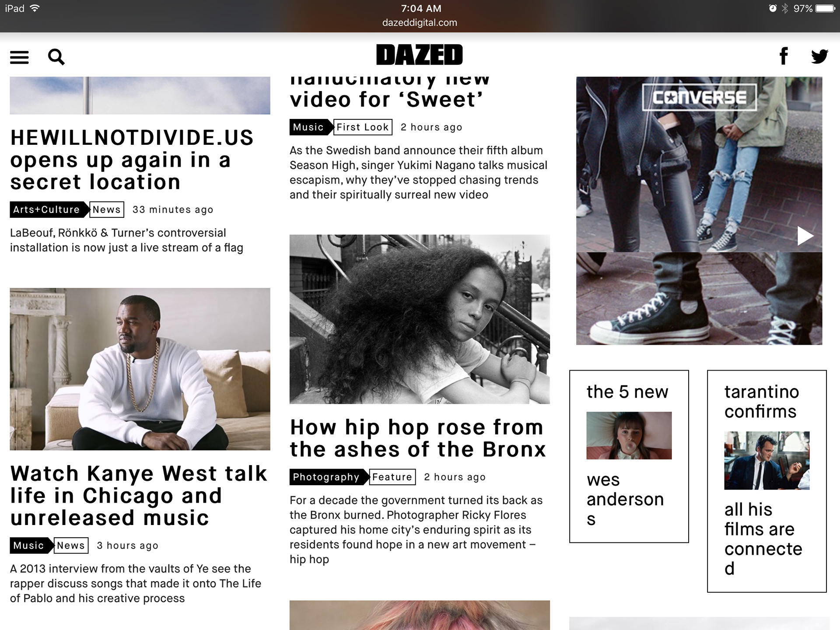Screen dimensions: 840x630
Task: Open HEWILLNOTDIVIDE.US article headline
Action: (132, 160)
